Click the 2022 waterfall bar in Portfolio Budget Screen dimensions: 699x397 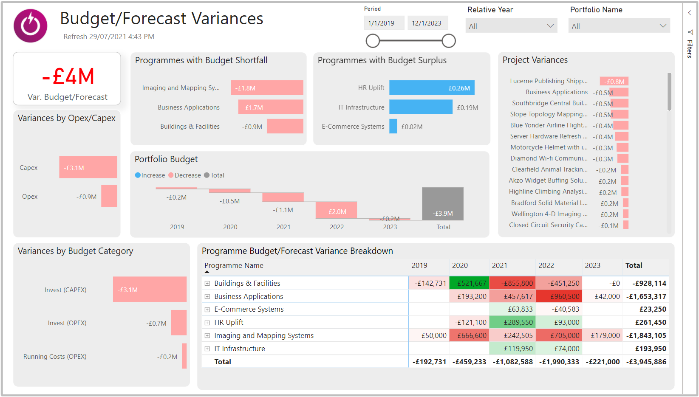click(x=337, y=210)
